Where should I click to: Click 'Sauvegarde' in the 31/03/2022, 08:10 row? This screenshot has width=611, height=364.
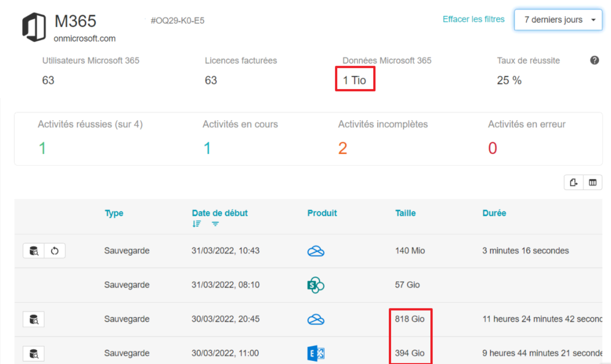coord(127,285)
